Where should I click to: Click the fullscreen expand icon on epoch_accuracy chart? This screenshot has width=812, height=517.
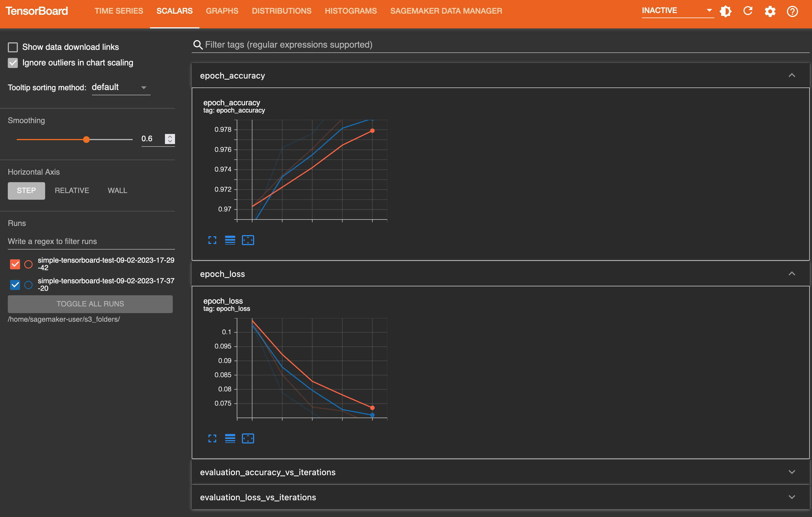pyautogui.click(x=212, y=240)
